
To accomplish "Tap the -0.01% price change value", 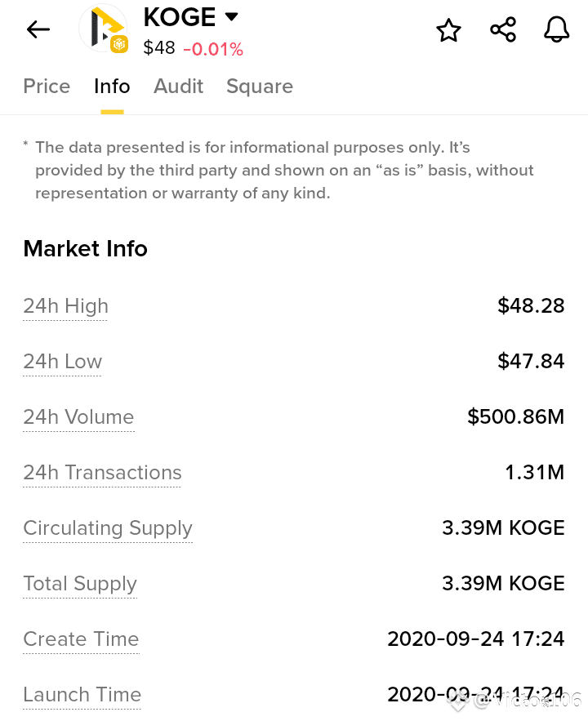I will click(x=213, y=49).
